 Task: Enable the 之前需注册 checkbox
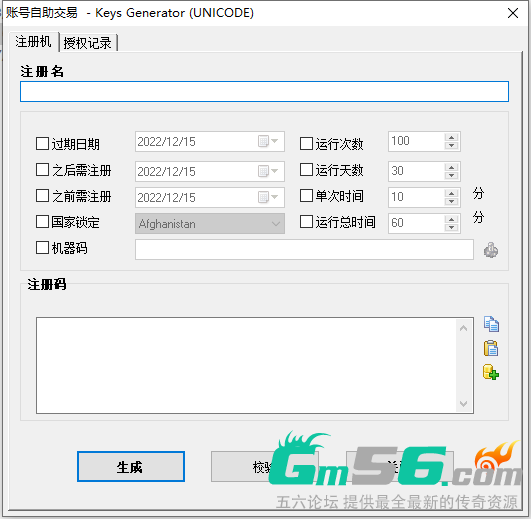[x=42, y=196]
